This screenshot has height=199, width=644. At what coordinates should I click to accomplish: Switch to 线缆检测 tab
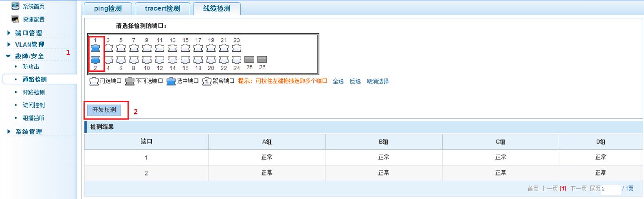coord(217,9)
